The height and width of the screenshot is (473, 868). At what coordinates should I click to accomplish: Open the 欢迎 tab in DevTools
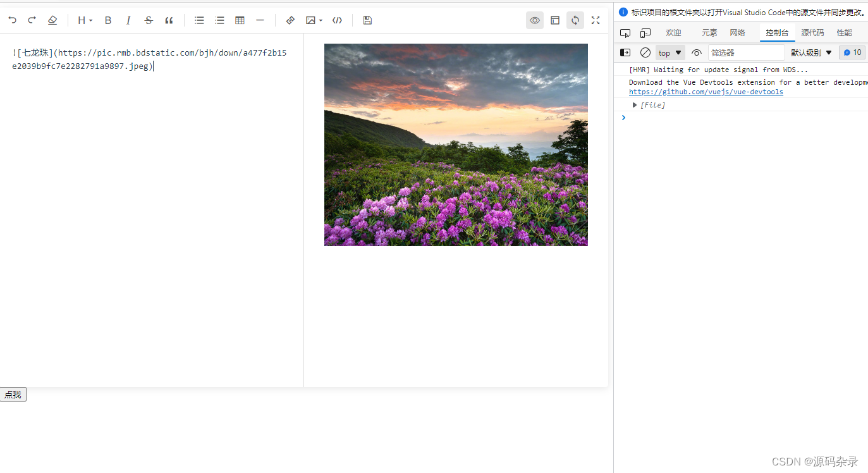click(673, 33)
